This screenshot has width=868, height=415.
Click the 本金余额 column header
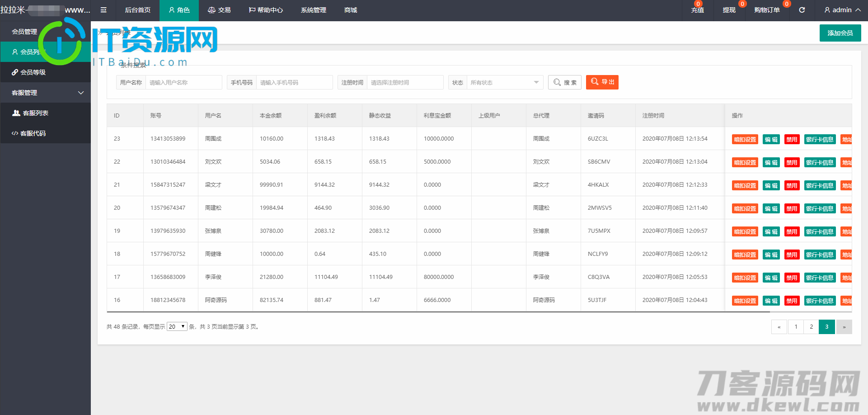click(x=271, y=116)
